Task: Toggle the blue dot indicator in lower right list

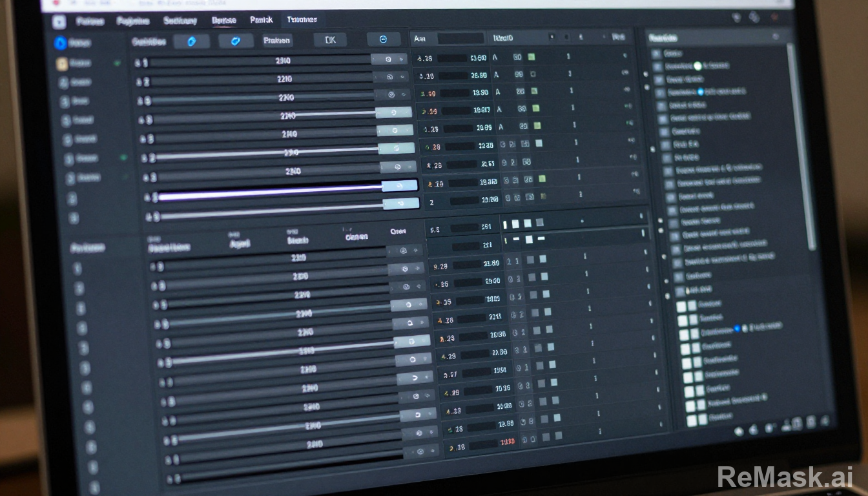Action: click(x=737, y=329)
